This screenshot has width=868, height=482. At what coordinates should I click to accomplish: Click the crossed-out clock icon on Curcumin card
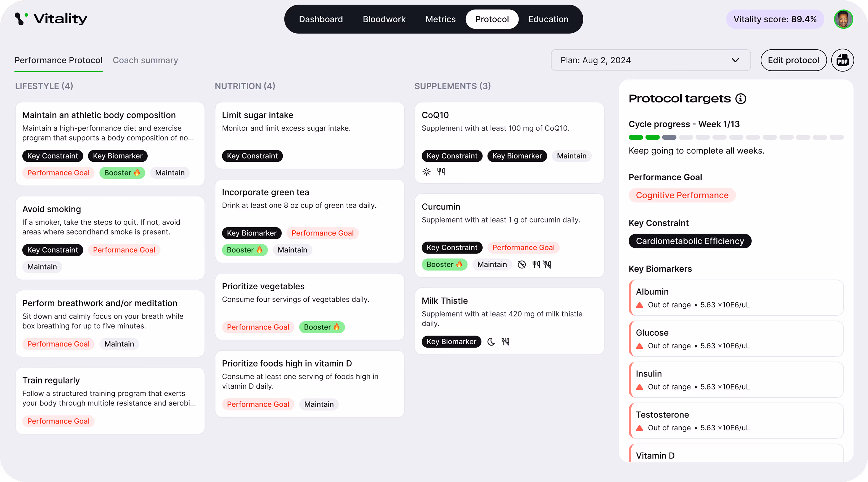click(522, 264)
